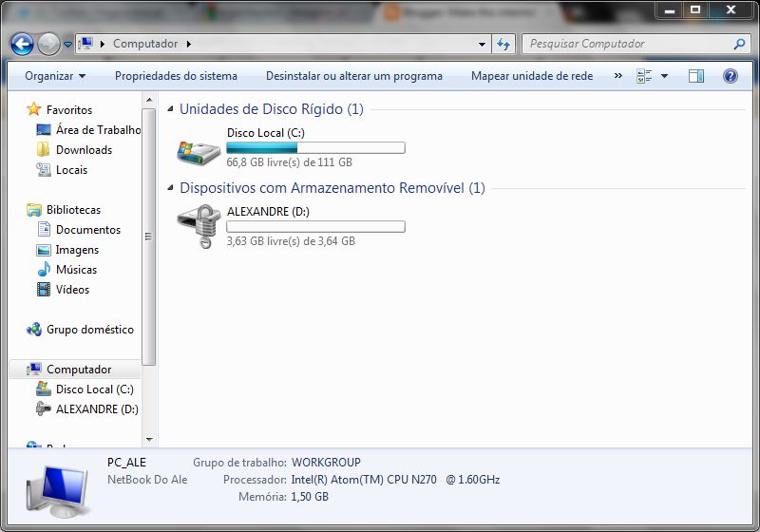Open the recent pages dropdown arrow
The width and height of the screenshot is (760, 532).
pos(67,44)
